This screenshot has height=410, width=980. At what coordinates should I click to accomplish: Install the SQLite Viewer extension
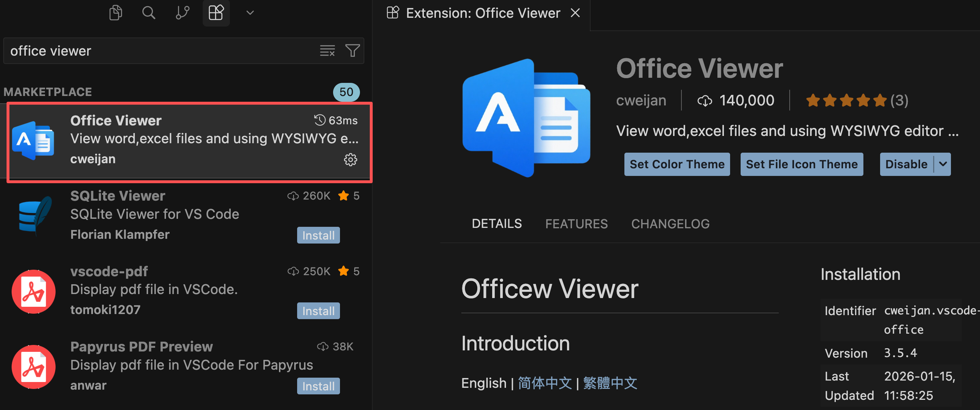[x=318, y=235]
